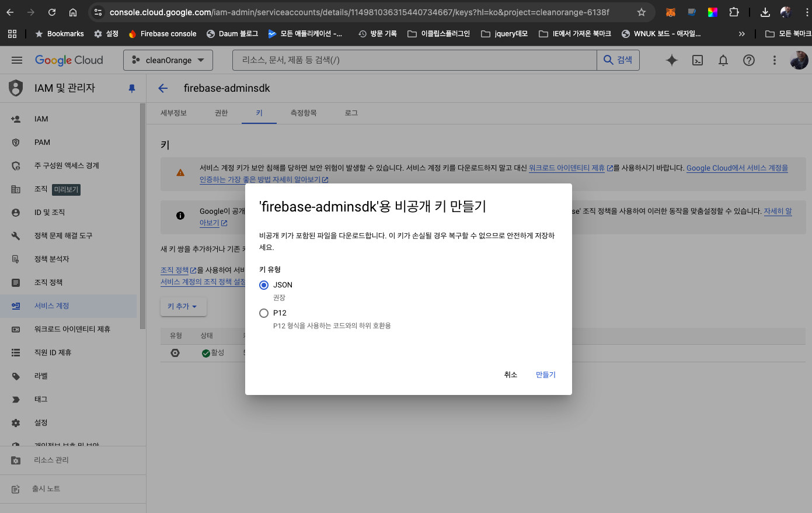812x513 pixels.
Task: Open 워크로드 아이덴티티 제휴 sidebar item
Action: [68, 329]
